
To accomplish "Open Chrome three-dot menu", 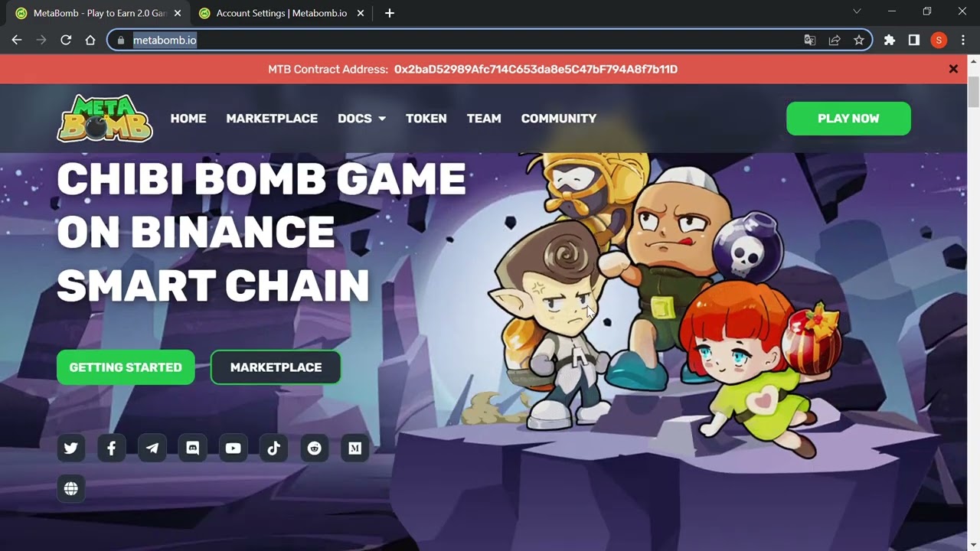I will 963,40.
